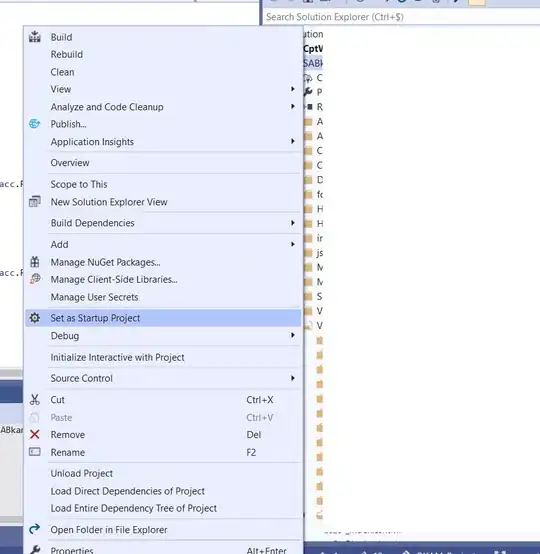Image resolution: width=540 pixels, height=554 pixels.
Task: Select Clean from the context menu
Action: coord(163,72)
